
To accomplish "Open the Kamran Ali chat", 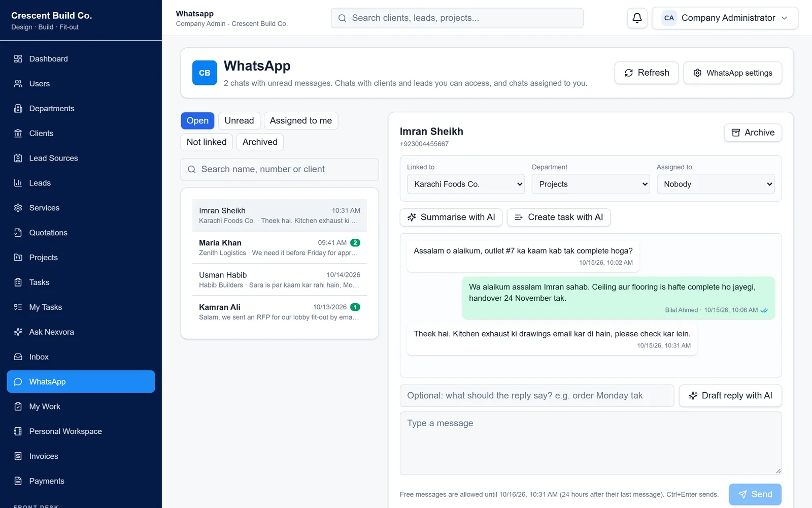I will 280,312.
